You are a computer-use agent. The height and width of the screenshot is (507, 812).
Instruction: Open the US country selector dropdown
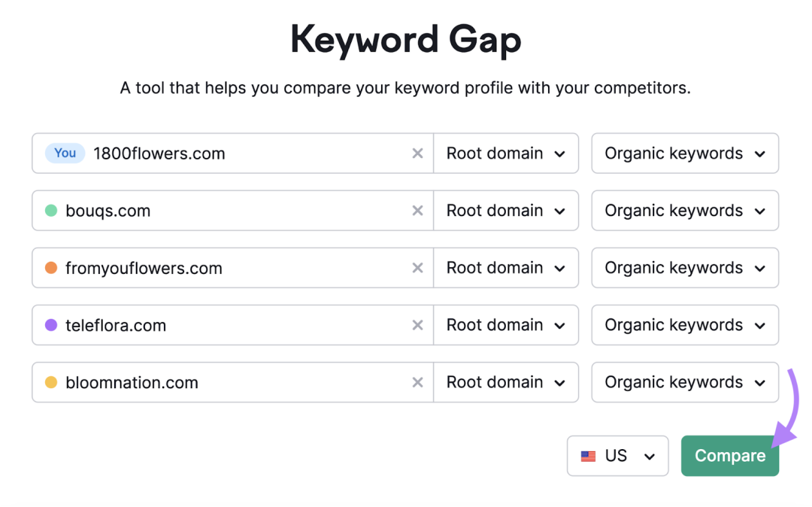[618, 456]
